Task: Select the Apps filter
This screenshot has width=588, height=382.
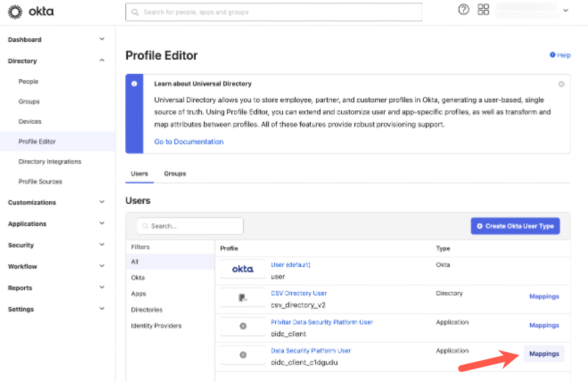Action: [139, 293]
